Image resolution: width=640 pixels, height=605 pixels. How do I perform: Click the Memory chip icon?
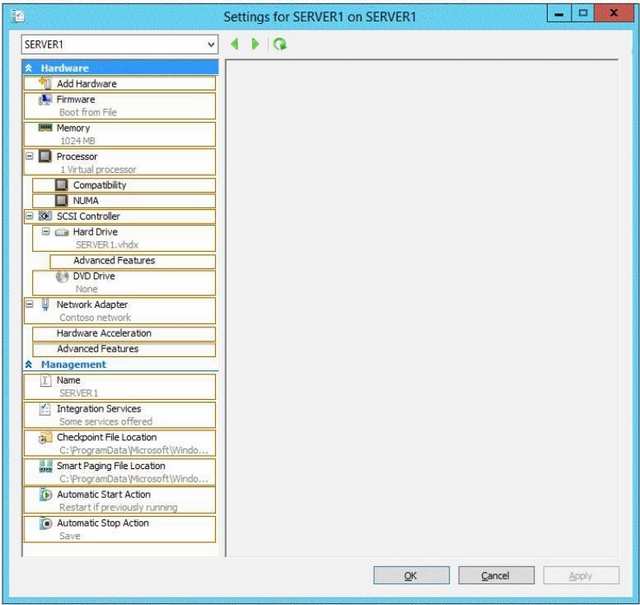(45, 127)
